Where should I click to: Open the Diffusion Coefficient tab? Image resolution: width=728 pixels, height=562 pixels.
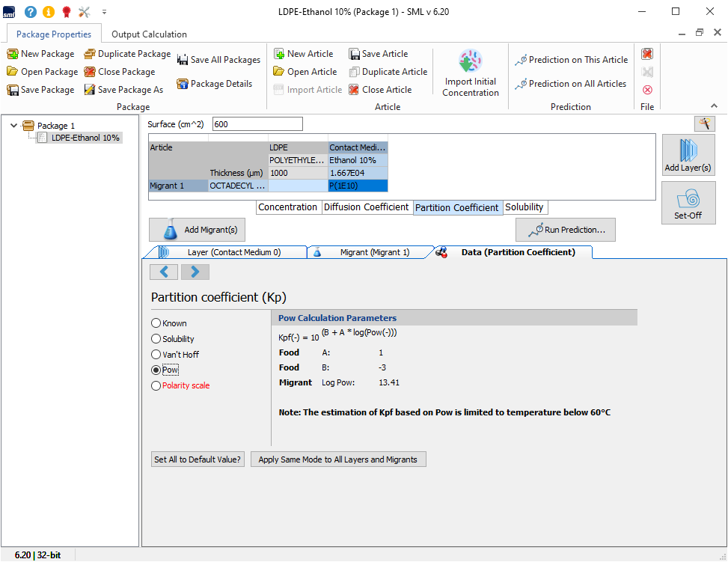pyautogui.click(x=366, y=207)
